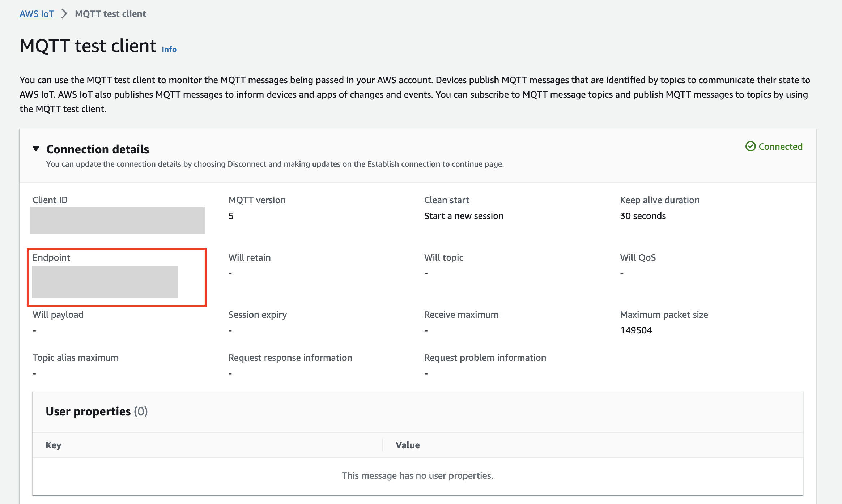Click the Will retain label
The height and width of the screenshot is (504, 842).
point(249,257)
